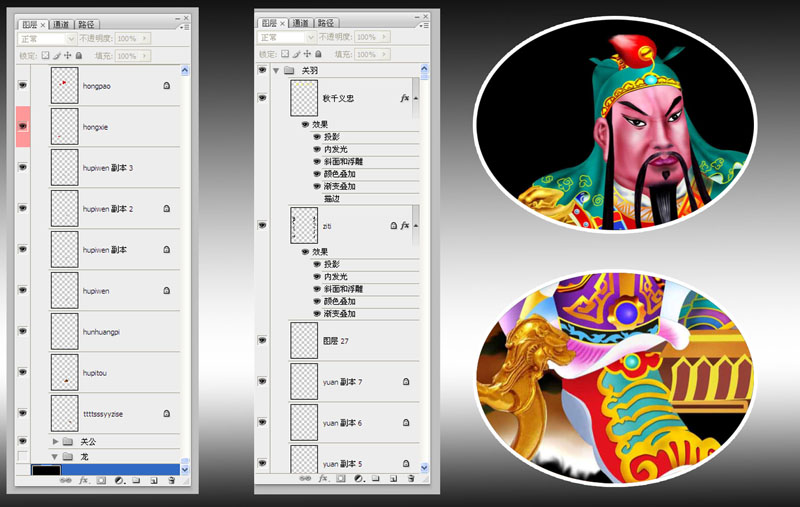Select the yuan 副本 7 layer name
Screen dimensions: 800x507
pos(342,382)
